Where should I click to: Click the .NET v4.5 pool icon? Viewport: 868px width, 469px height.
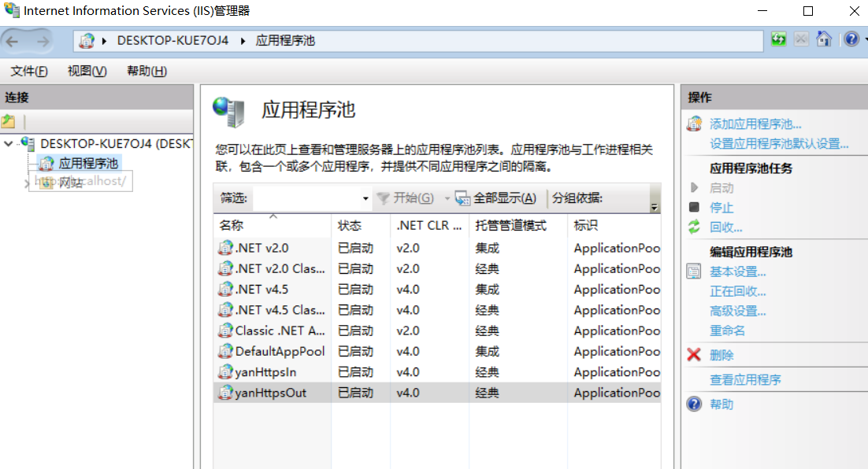[225, 290]
